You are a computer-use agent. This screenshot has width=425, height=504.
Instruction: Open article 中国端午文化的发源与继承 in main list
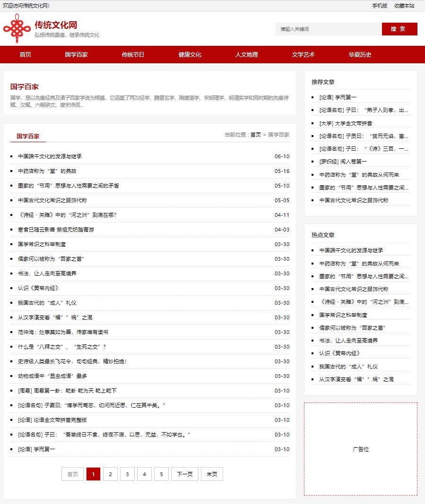50,156
